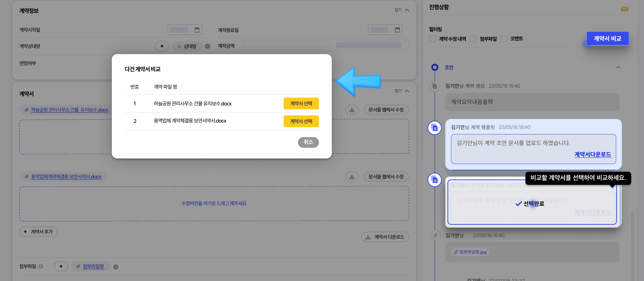This screenshot has width=644, height=281.
Task: Click the 계약시작일 date field
Action: pyautogui.click(x=185, y=30)
